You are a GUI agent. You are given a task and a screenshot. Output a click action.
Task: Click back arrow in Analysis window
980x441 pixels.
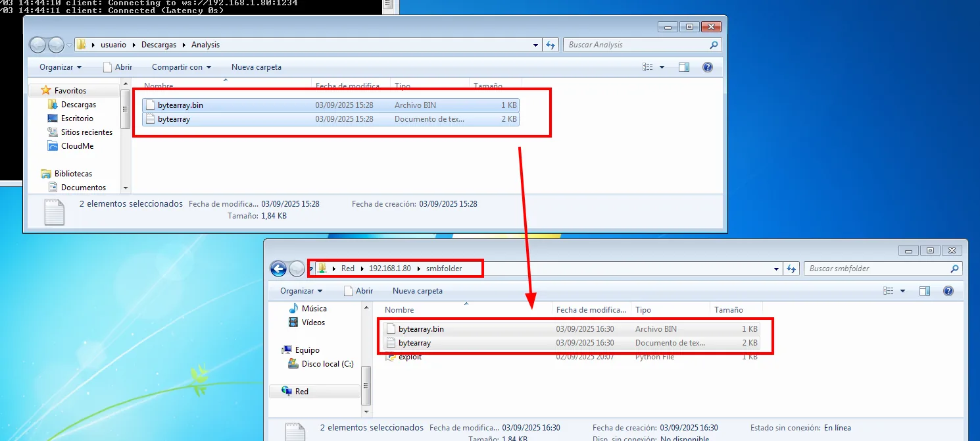pos(38,45)
